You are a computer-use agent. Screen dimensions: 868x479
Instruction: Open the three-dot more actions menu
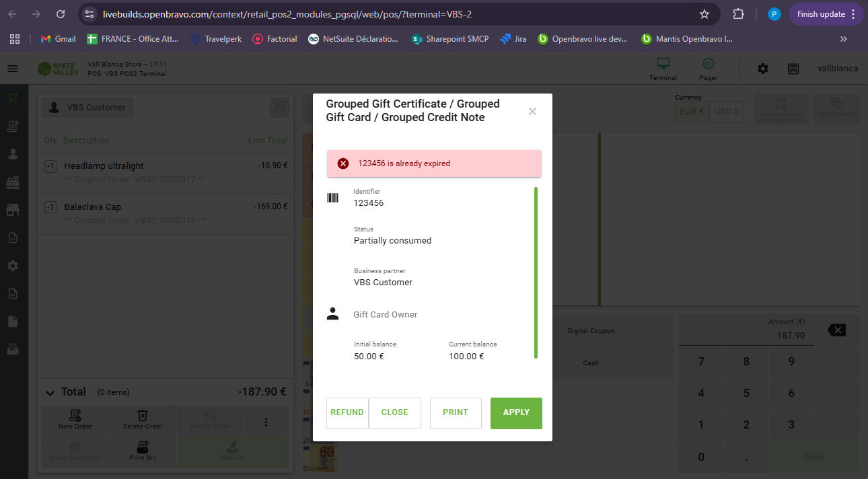[x=266, y=422]
